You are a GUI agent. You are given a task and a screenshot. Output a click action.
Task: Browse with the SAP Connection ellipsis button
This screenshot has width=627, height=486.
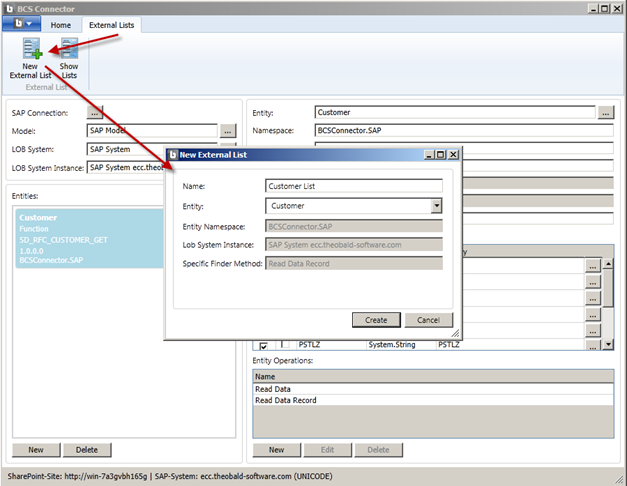pyautogui.click(x=96, y=112)
